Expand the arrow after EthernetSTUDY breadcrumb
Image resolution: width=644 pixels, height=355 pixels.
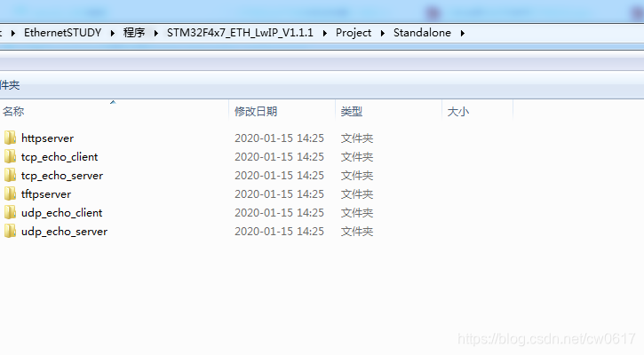pyautogui.click(x=112, y=33)
